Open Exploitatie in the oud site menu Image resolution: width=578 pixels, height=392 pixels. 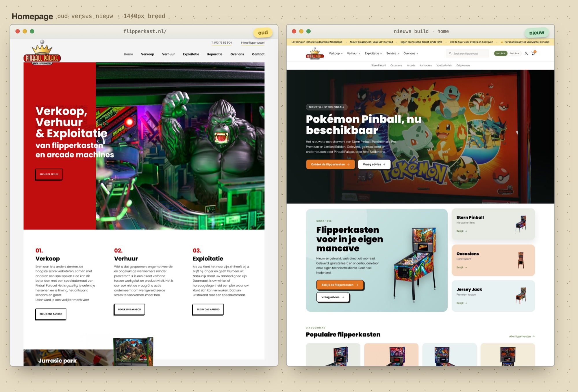[191, 54]
